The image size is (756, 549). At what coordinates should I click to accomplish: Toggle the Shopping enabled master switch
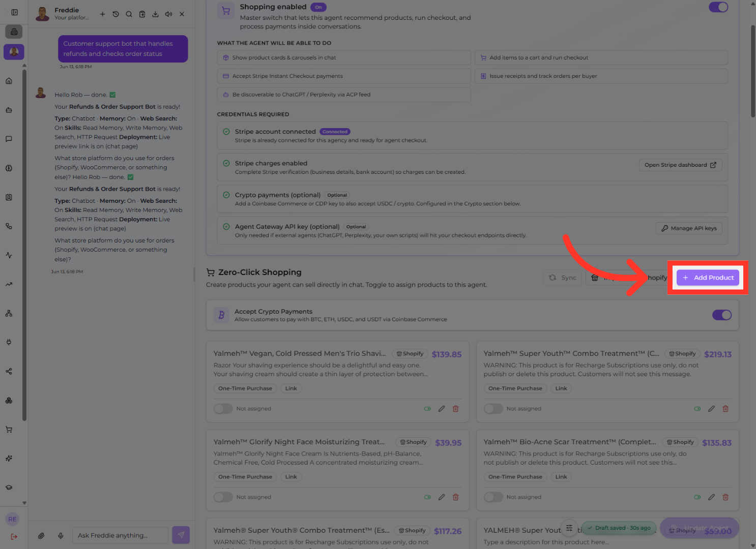718,7
